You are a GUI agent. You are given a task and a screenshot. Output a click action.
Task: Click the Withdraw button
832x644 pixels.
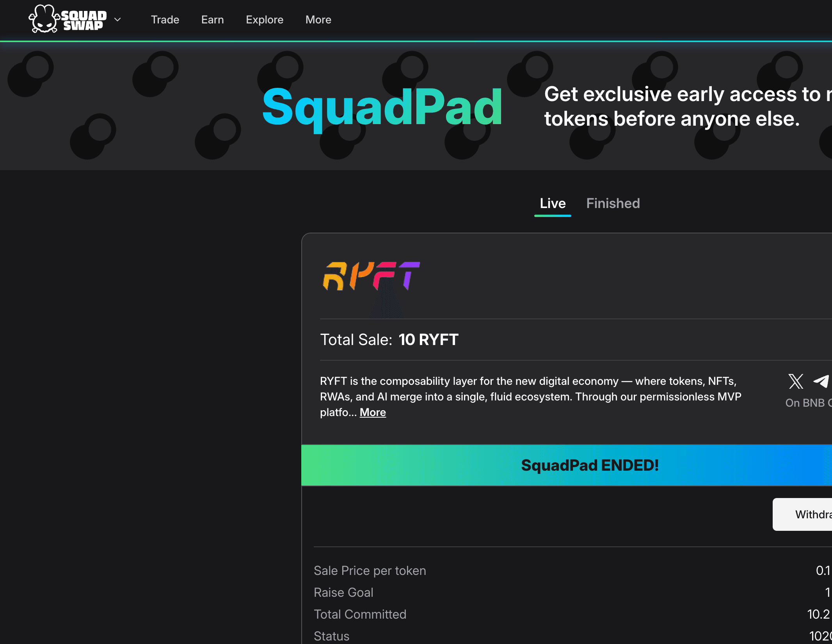(x=802, y=514)
